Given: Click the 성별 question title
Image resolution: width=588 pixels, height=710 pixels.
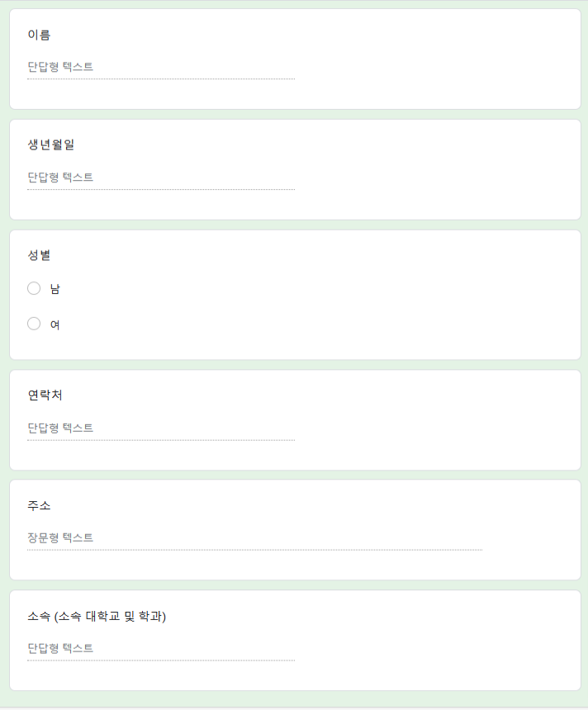Looking at the screenshot, I should pos(39,255).
